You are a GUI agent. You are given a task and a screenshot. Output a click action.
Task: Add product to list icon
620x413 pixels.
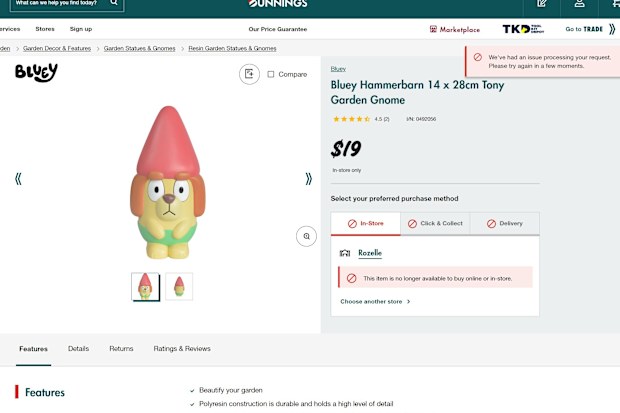(x=249, y=74)
